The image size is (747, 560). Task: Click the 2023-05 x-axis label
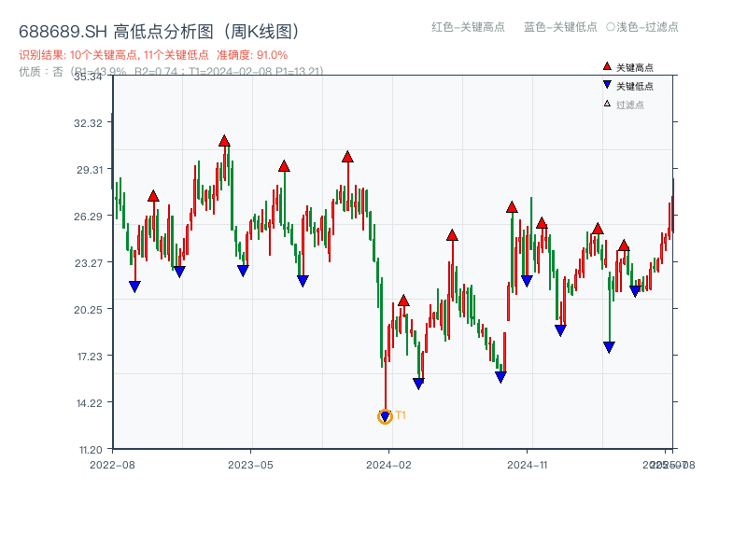250,465
